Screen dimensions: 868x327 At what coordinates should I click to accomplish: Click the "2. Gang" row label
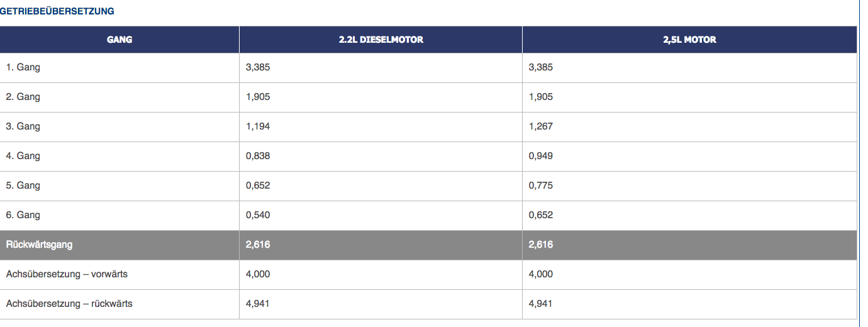click(23, 97)
